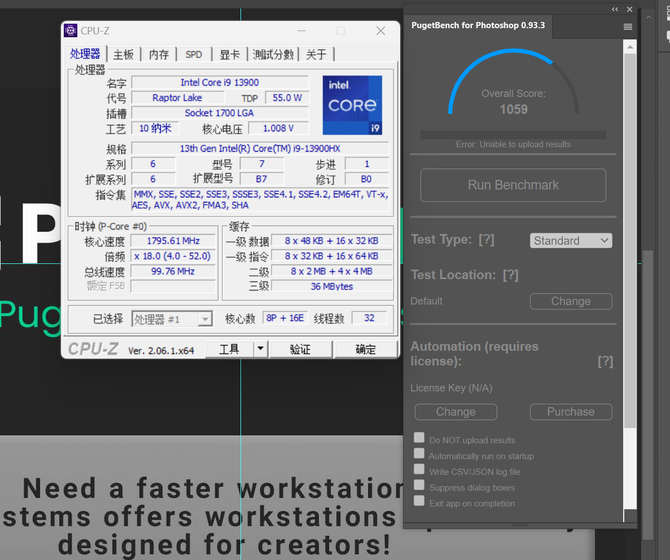Enable Do NOT upload results checkbox
This screenshot has height=560, width=670.
[419, 437]
